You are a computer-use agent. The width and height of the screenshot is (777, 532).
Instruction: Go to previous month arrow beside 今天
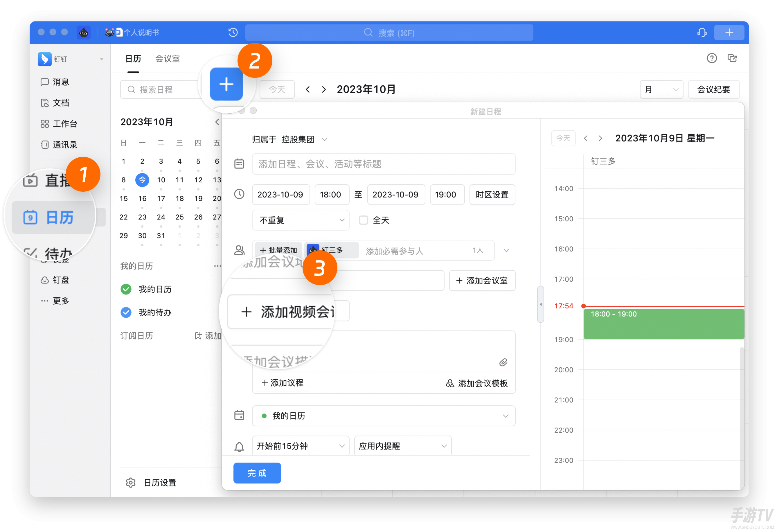point(308,89)
